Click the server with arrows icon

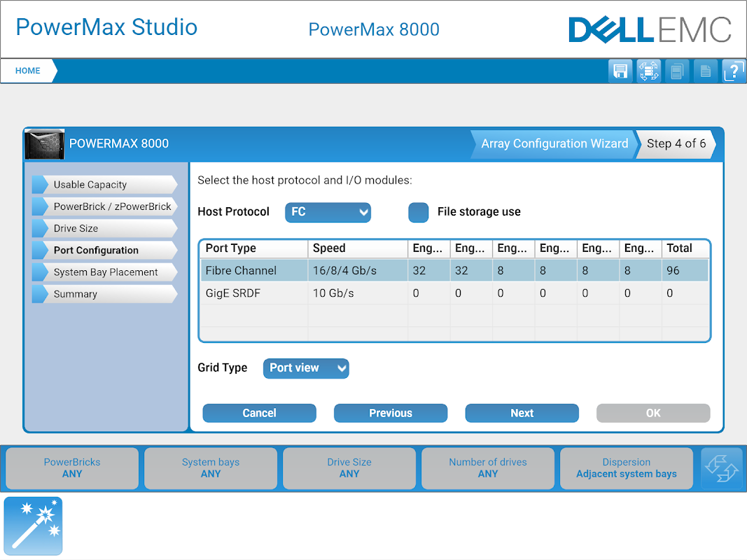pyautogui.click(x=649, y=71)
